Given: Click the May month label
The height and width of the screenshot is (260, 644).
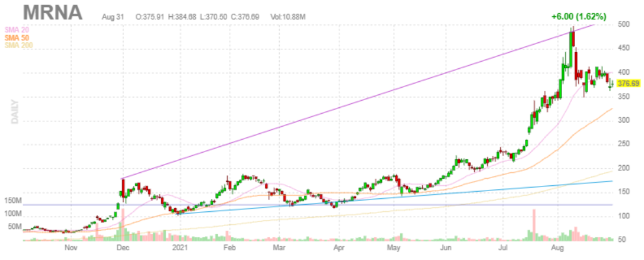Looking at the screenshot, I should click(394, 248).
